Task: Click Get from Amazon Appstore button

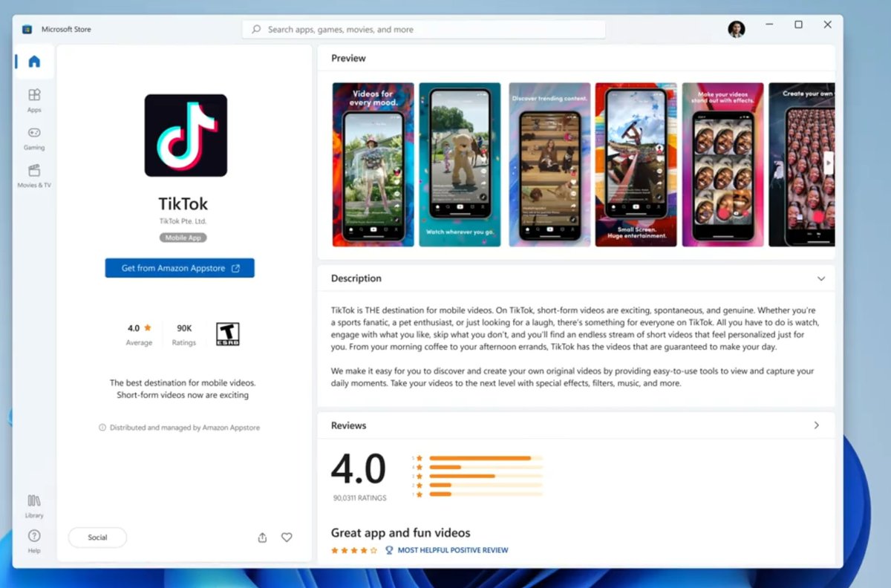Action: click(180, 268)
